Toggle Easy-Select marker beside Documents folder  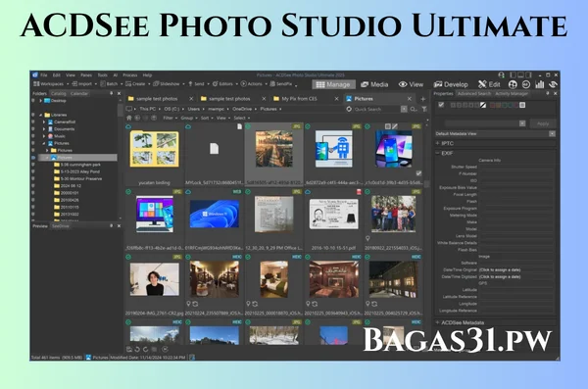[33, 129]
